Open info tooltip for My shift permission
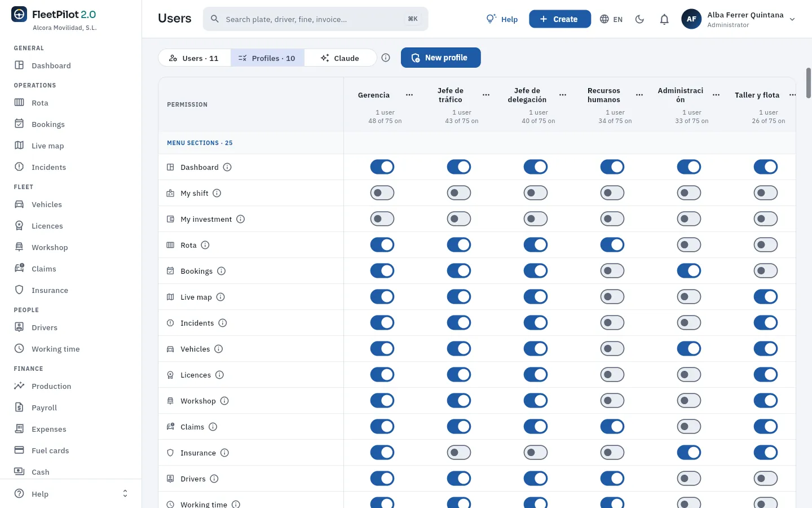812x508 pixels. [x=217, y=193]
